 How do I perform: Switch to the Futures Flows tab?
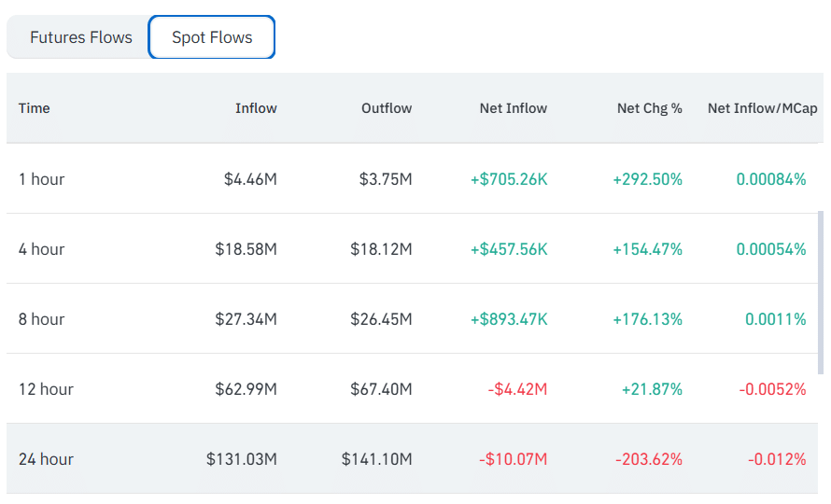(x=80, y=38)
